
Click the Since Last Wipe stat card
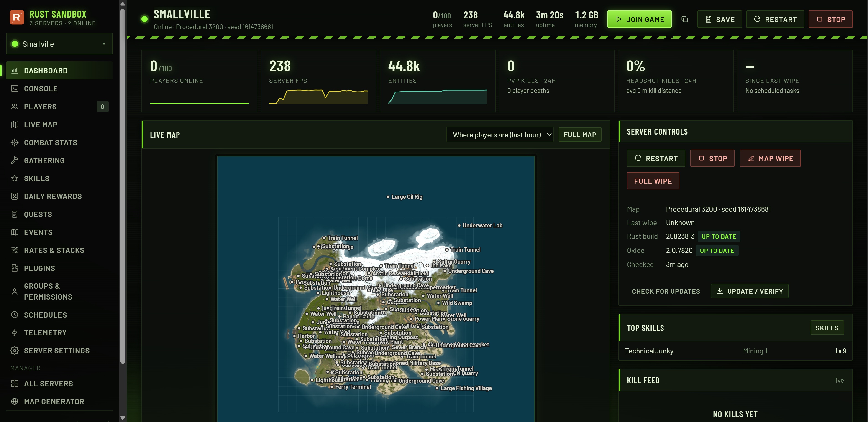pyautogui.click(x=794, y=81)
